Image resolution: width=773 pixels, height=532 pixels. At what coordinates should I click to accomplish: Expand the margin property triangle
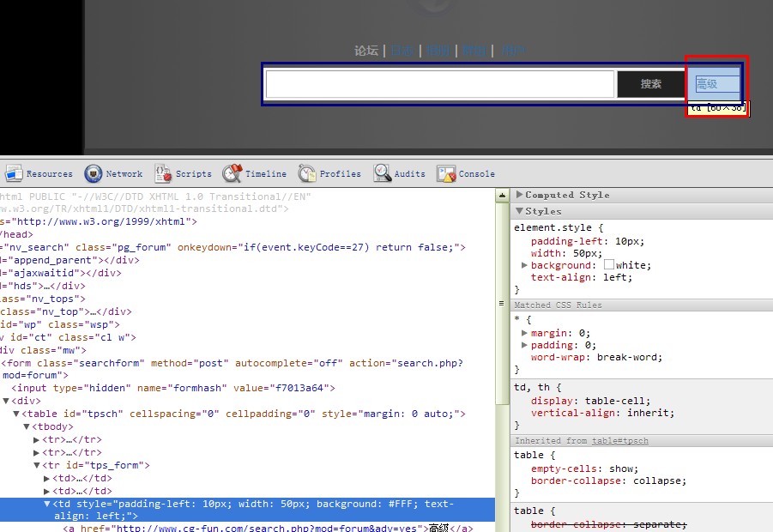click(524, 333)
